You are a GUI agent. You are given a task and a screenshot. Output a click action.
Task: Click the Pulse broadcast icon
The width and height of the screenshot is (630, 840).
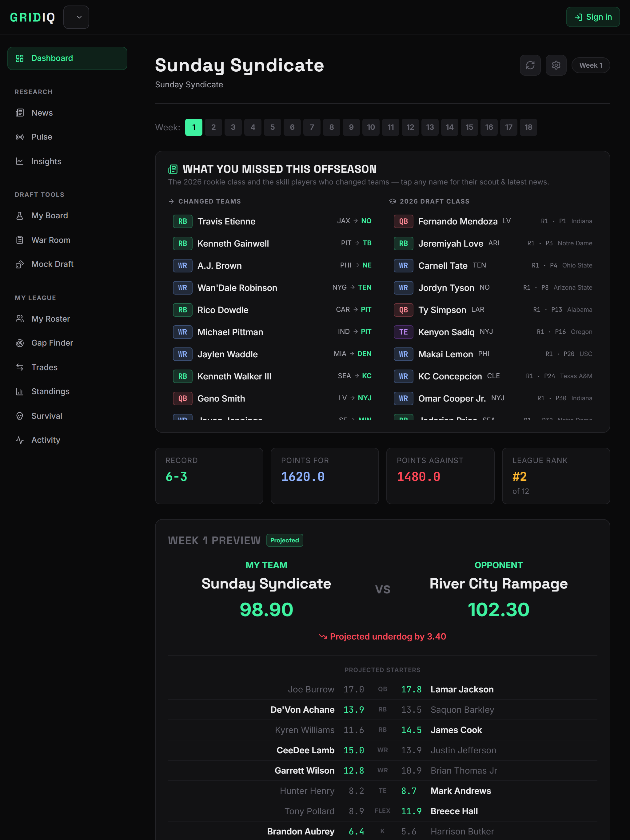pyautogui.click(x=20, y=137)
